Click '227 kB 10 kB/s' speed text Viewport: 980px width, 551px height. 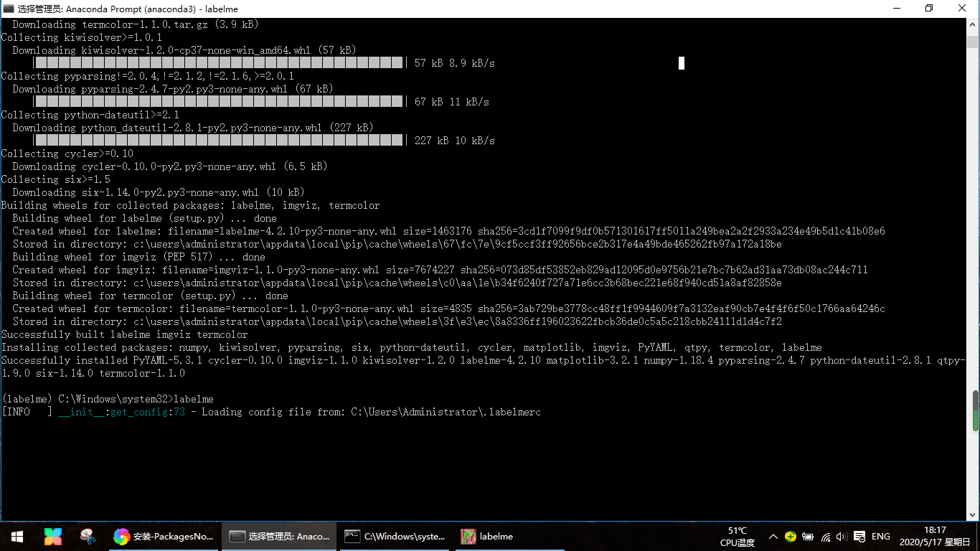(x=455, y=141)
